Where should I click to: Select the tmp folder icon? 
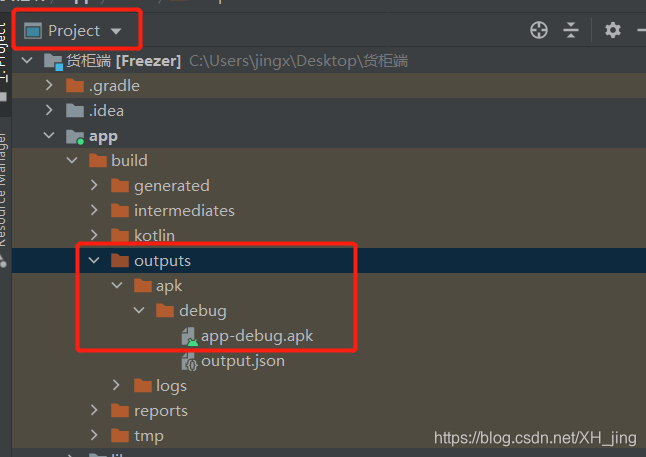[120, 436]
